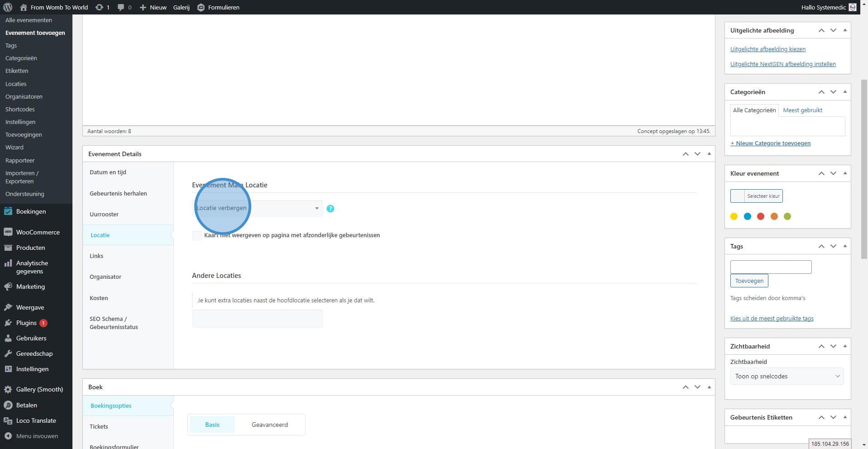Image resolution: width=868 pixels, height=449 pixels.
Task: Click the tags text input field
Action: coord(771,267)
